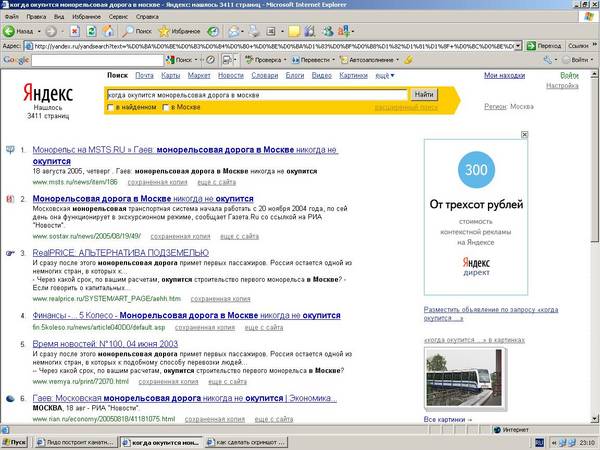Open the Почта link on Yandex
Viewport: 600px width, 450px height.
[144, 75]
